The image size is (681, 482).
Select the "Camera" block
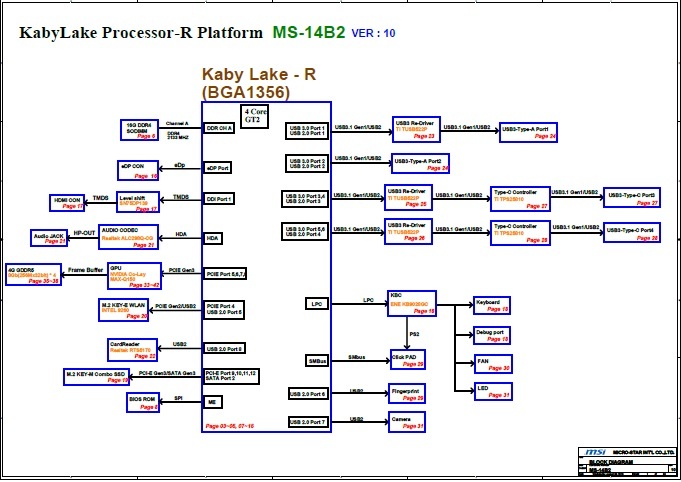(407, 422)
